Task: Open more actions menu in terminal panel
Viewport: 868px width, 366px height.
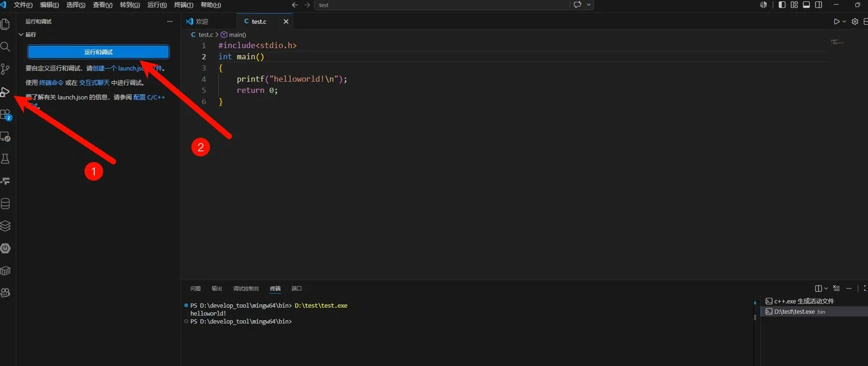Action: [849, 288]
